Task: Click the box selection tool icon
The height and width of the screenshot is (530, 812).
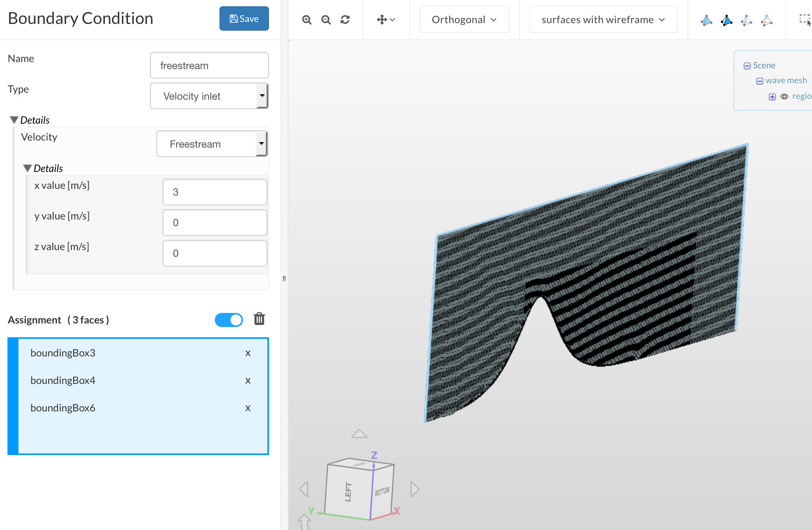Action: (805, 20)
